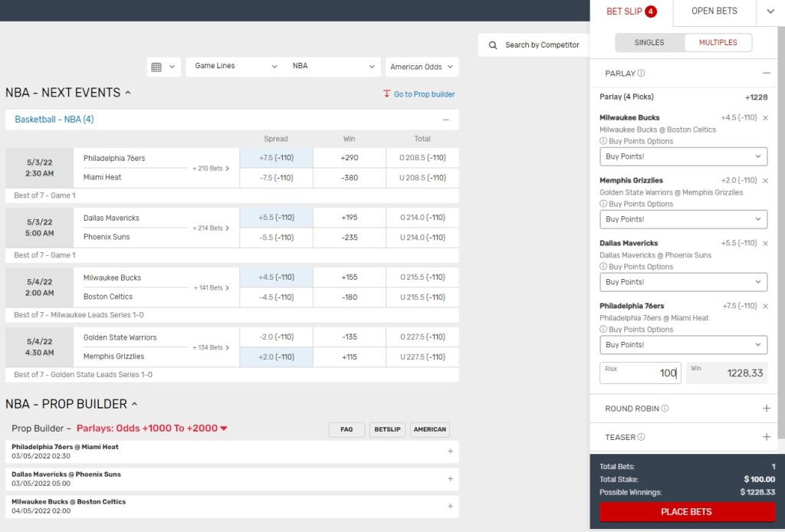Screen dimensions: 785x532
Task: Open Buy Points dropdown for Milwaukee Bucks
Action: [683, 156]
